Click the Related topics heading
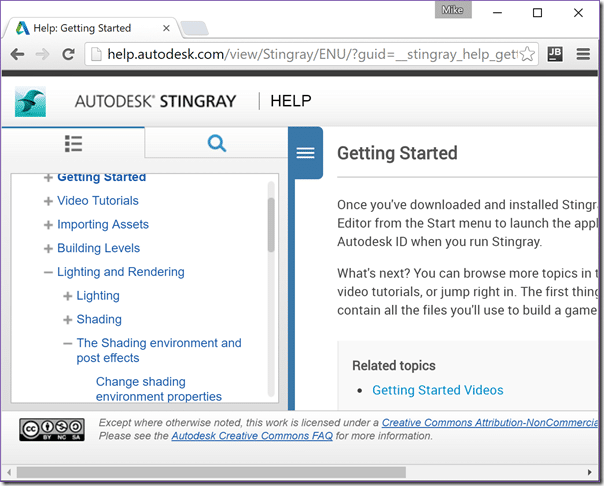 [394, 365]
